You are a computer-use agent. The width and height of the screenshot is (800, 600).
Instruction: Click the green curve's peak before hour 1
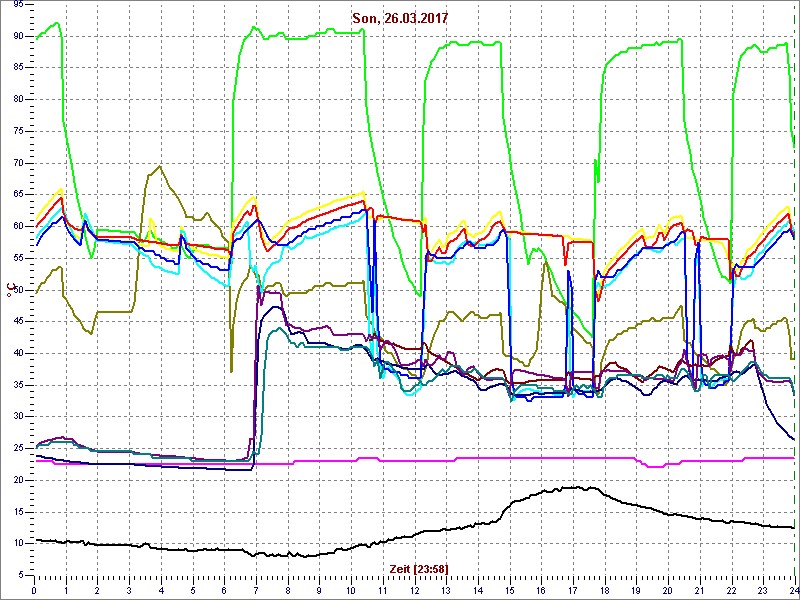(58, 22)
